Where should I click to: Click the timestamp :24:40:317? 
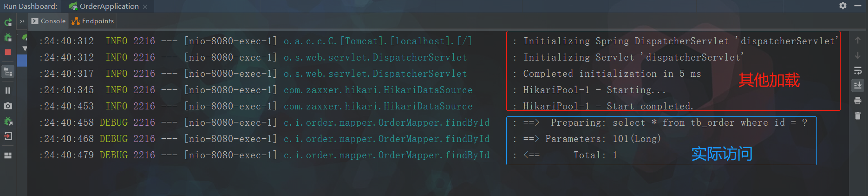[66, 74]
